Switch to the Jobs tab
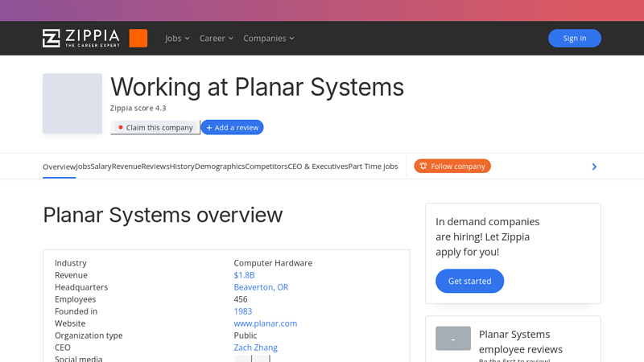The width and height of the screenshot is (644, 362). click(x=83, y=167)
